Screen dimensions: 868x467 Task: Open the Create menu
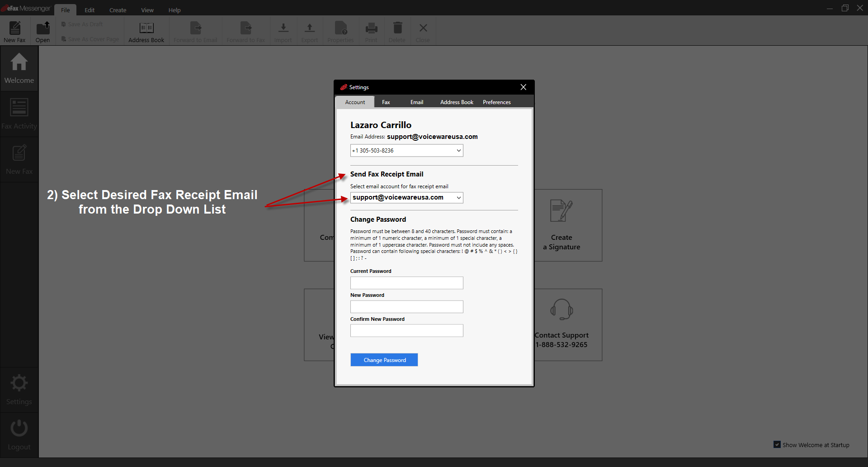click(118, 10)
